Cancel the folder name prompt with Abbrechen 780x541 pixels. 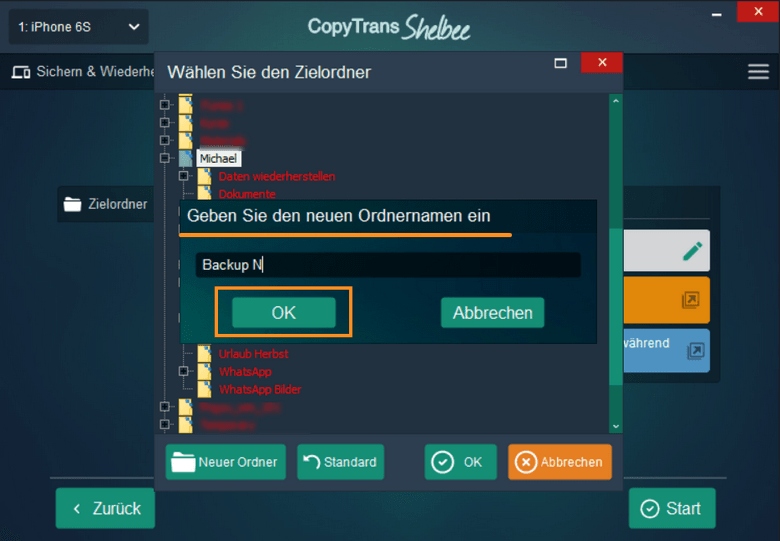click(492, 313)
